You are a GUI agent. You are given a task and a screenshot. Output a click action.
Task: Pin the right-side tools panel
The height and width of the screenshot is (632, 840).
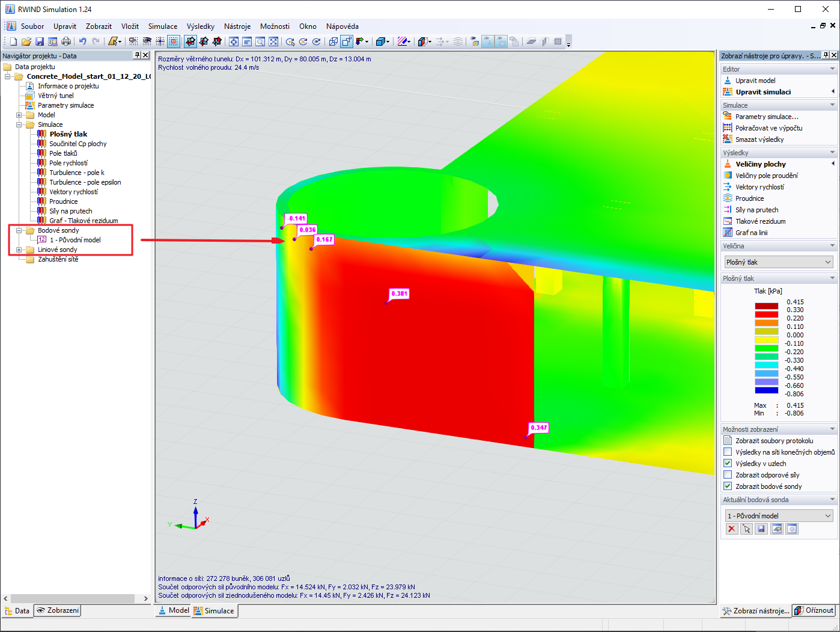[826, 55]
